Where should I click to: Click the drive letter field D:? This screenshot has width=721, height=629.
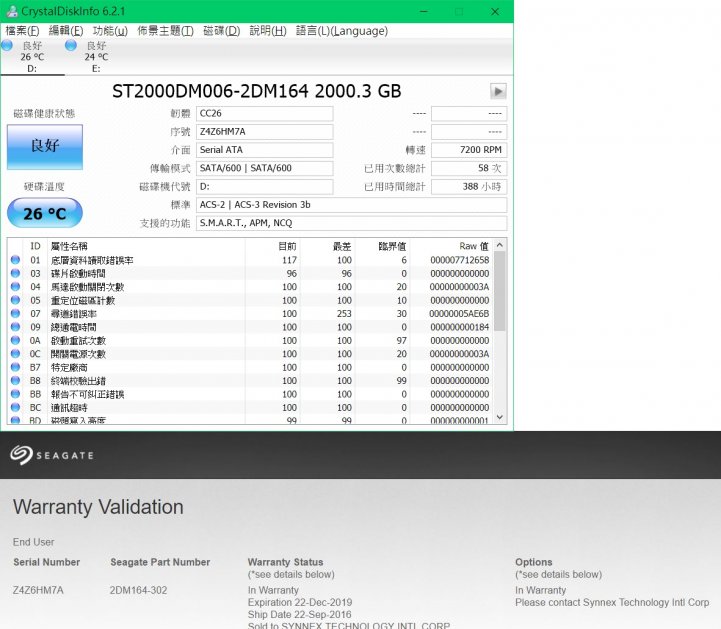pyautogui.click(x=264, y=187)
